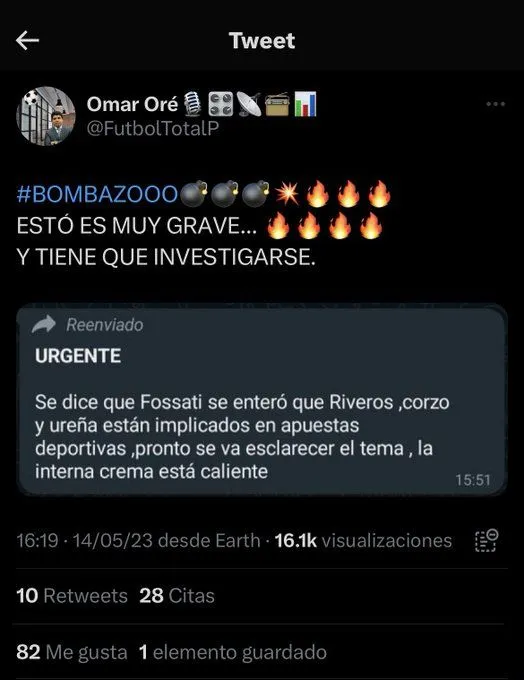Tap 1 elemento guardado bookmark count
The width and height of the screenshot is (524, 680).
(233, 652)
